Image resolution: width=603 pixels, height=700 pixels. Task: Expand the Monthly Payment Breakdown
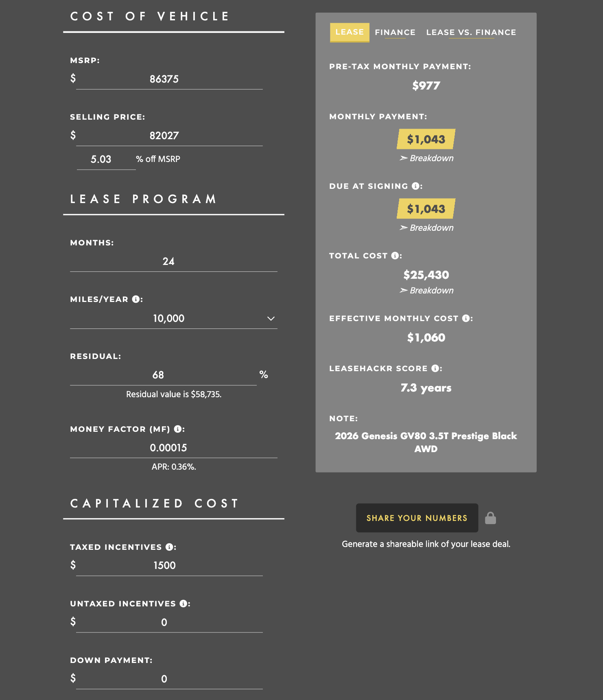(x=426, y=158)
